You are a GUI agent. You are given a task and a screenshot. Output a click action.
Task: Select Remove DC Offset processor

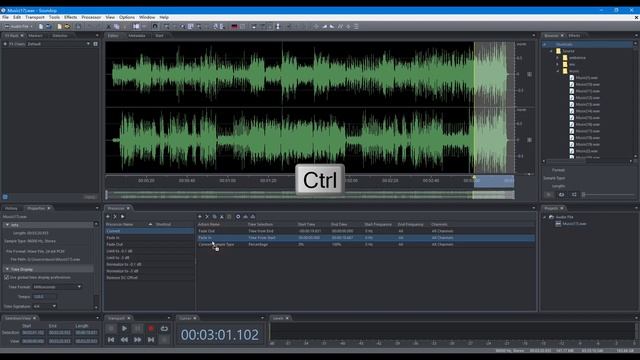coord(149,278)
